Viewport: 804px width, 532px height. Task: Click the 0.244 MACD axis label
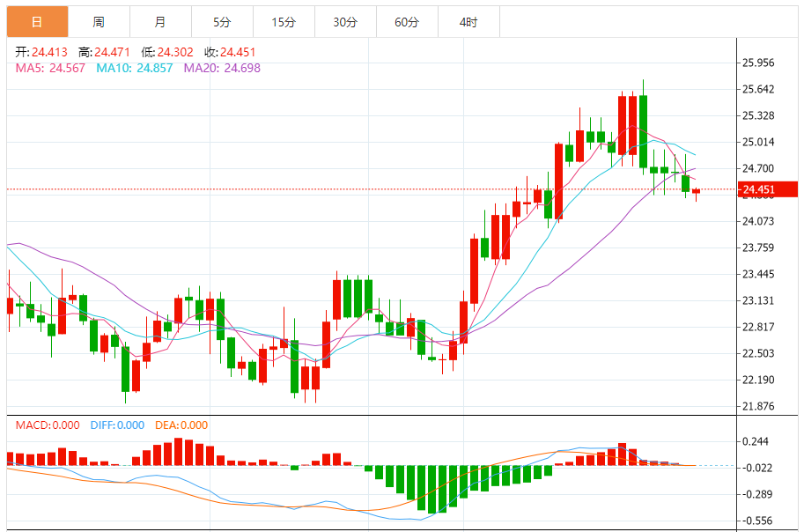[x=756, y=441]
